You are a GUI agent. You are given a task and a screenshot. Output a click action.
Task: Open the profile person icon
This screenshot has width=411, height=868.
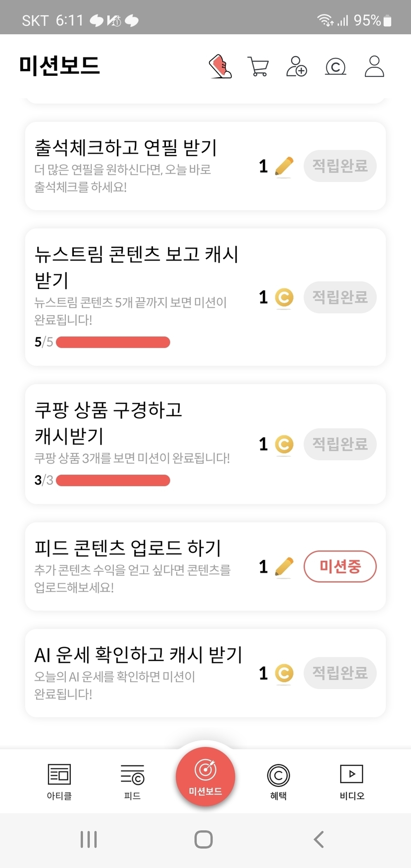374,66
